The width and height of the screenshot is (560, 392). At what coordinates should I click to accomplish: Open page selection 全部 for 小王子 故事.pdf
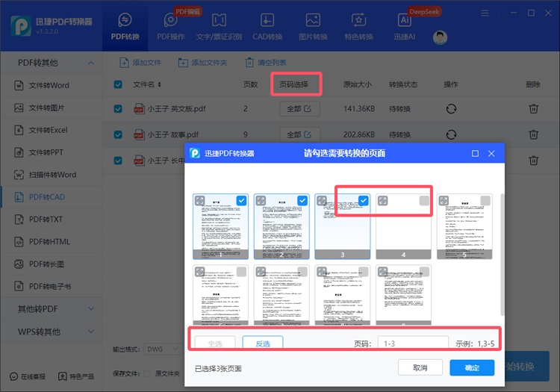(299, 134)
